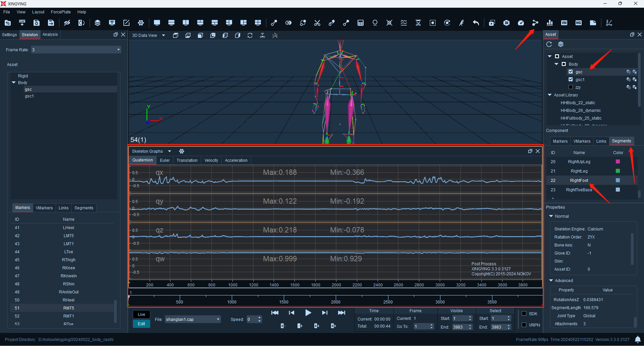The height and width of the screenshot is (346, 644).
Task: Click the Live button
Action: click(x=142, y=315)
